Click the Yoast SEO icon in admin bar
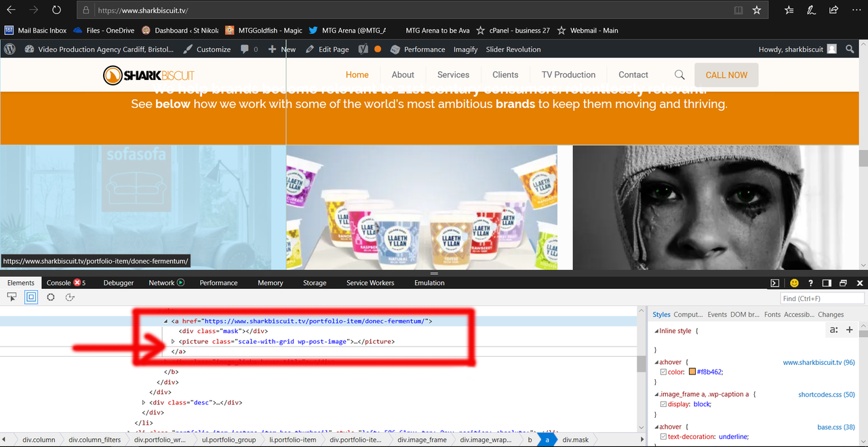This screenshot has height=447, width=868. click(x=363, y=49)
